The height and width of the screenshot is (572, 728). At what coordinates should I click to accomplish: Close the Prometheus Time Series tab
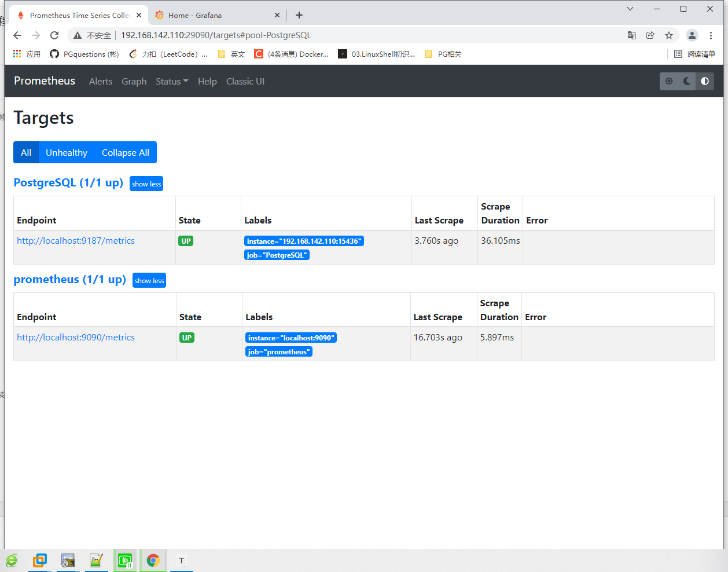(139, 15)
